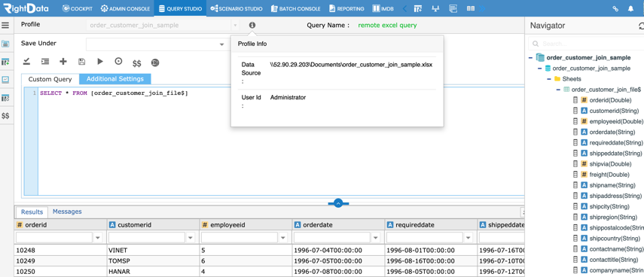This screenshot has width=644, height=277.
Task: Open the Results tab
Action: [x=32, y=212]
